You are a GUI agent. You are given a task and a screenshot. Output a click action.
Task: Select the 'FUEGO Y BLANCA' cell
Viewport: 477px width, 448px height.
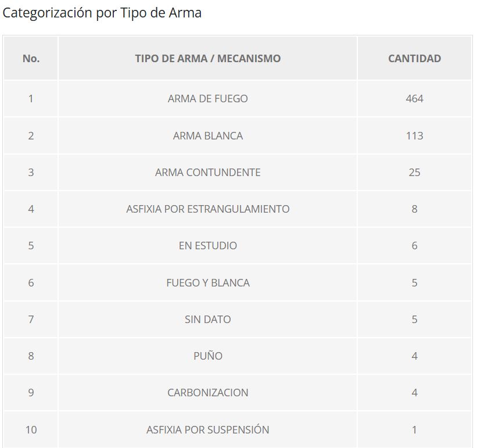[207, 283]
